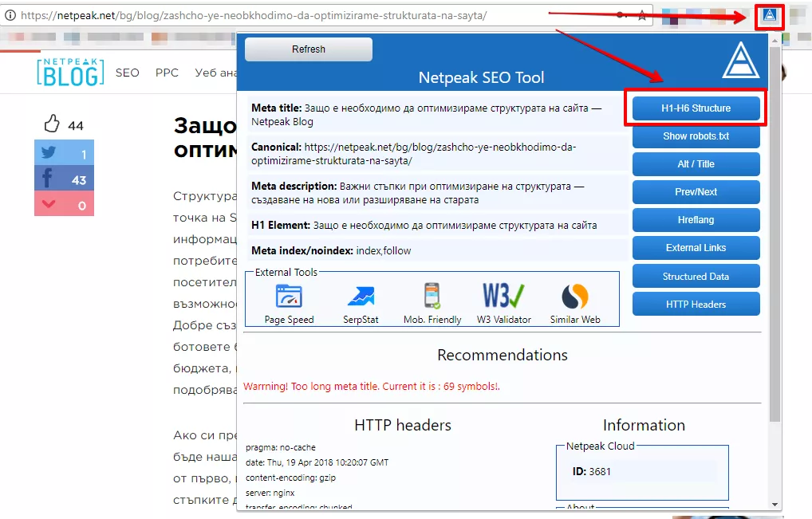Click the date header line
812x519 pixels.
coord(317,462)
